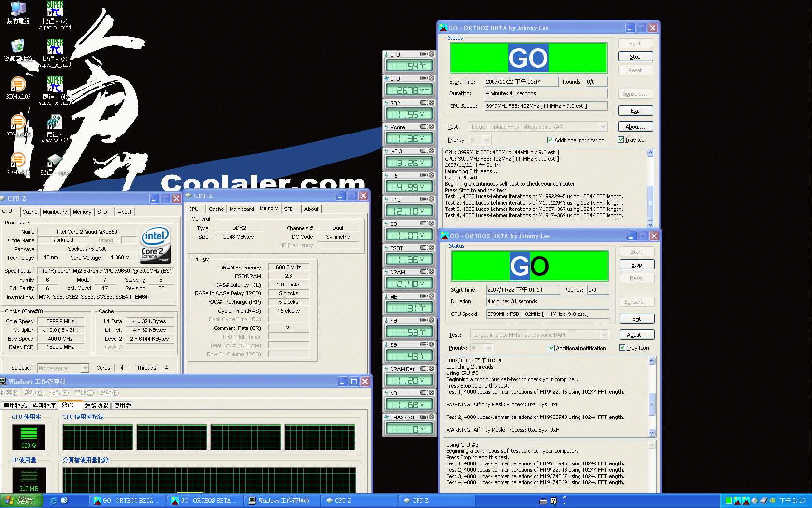The image size is (812, 508).
Task: Expand Priority dropdown in lower ORTHOS window
Action: pos(488,348)
